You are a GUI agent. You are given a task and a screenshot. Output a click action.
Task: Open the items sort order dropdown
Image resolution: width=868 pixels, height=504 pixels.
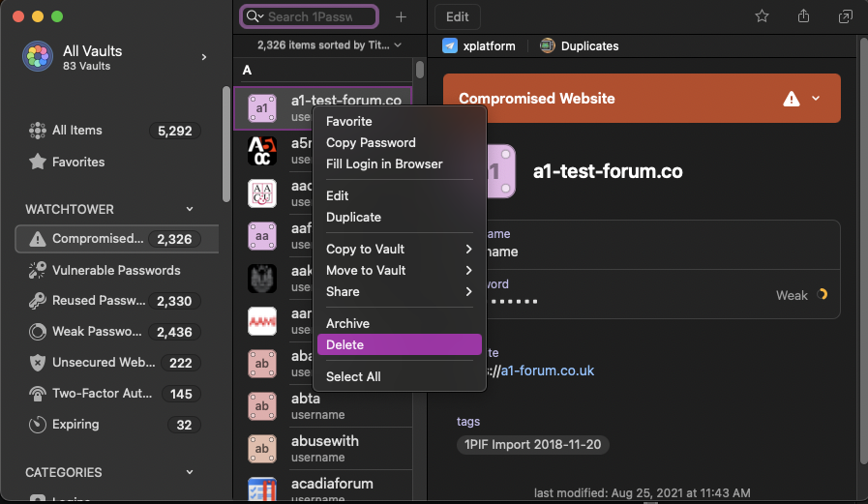[x=329, y=44]
